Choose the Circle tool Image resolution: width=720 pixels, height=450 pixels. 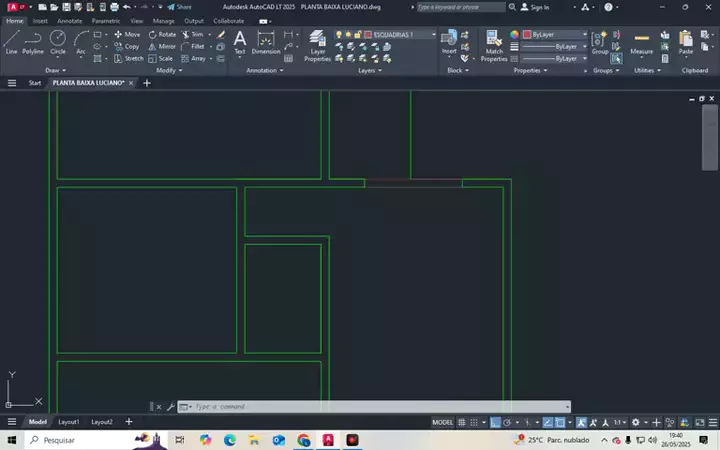point(58,41)
